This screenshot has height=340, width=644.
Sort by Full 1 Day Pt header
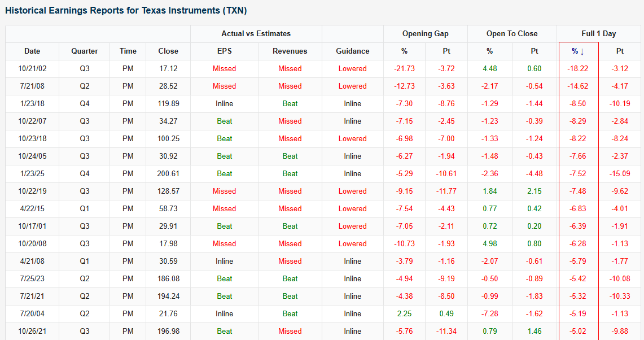(620, 51)
